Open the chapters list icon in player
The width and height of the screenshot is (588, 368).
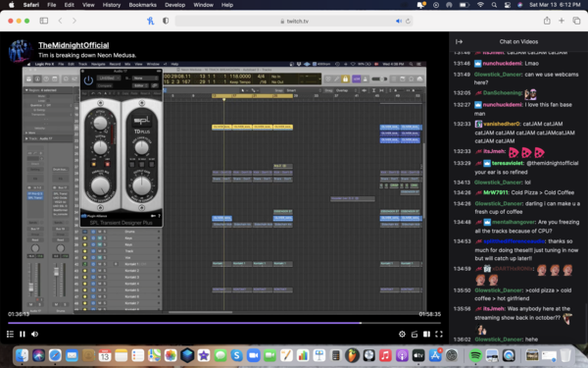(10, 334)
